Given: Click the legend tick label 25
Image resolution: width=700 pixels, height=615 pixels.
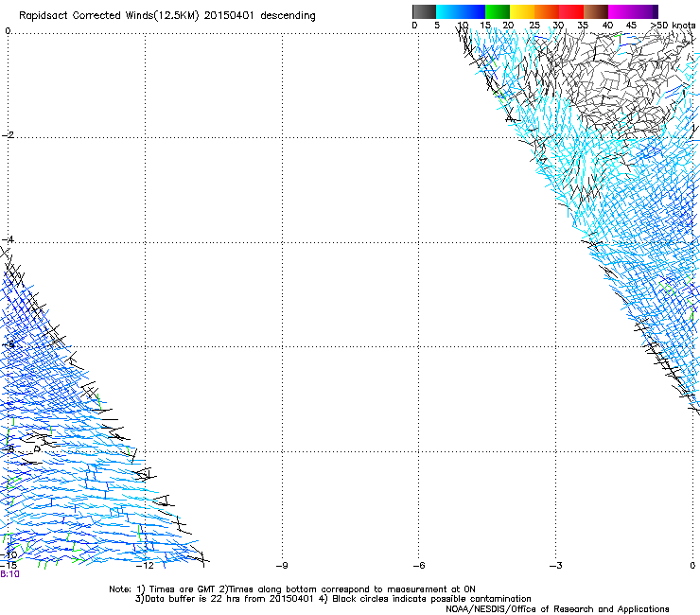Looking at the screenshot, I should (534, 26).
